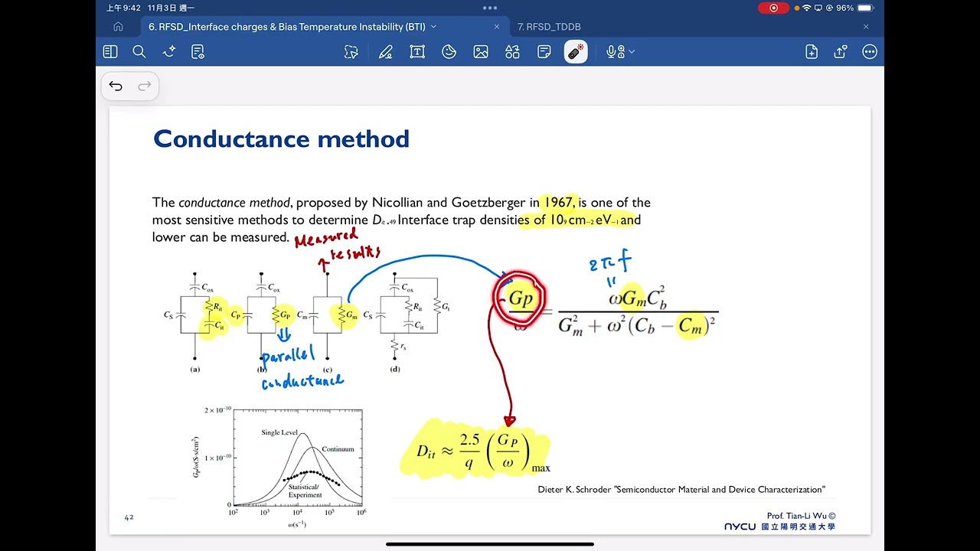This screenshot has height=551, width=980.
Task: Tap the AI sparkle pen tool
Action: pos(169,52)
